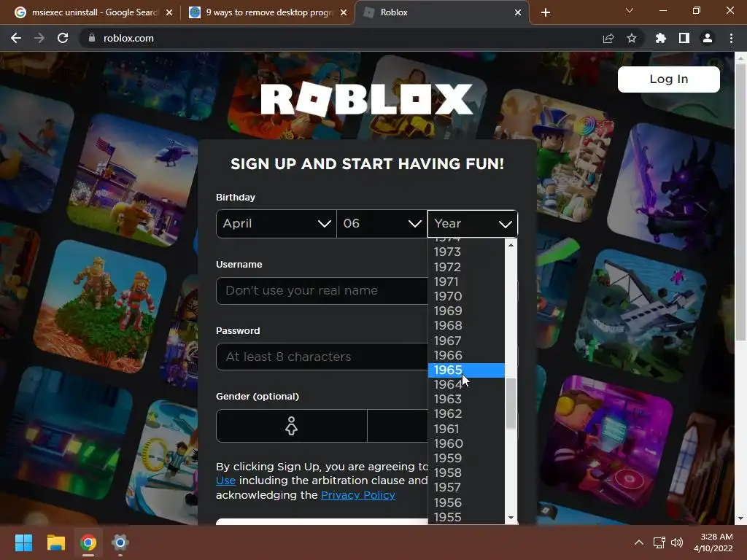
Task: Pick 1964 in the year list
Action: [466, 385]
